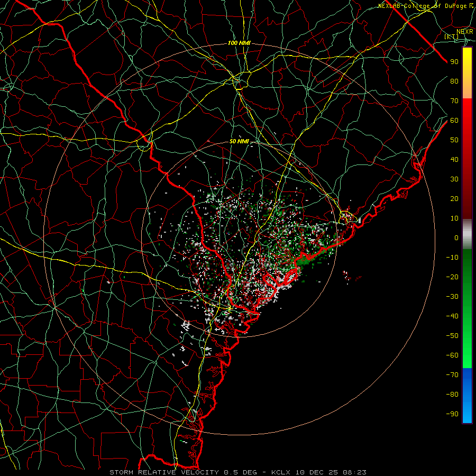Click the positive 30 knot scale label
Viewport: 476px width, 476px height.
[x=454, y=179]
